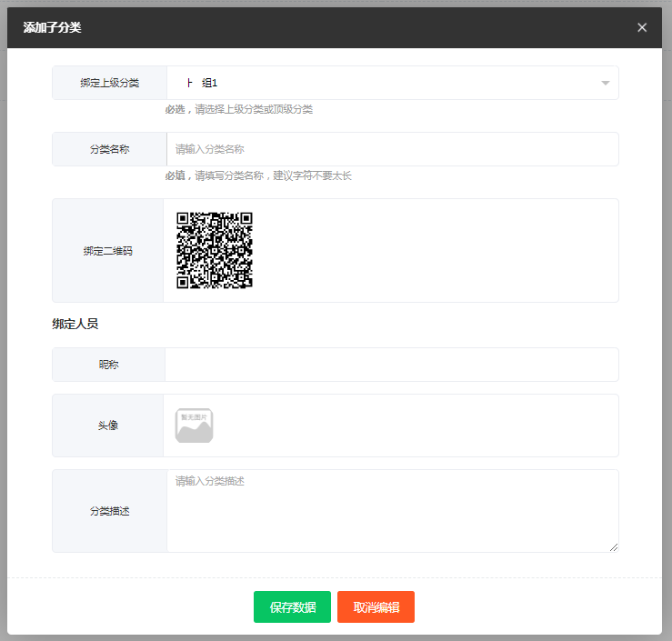The height and width of the screenshot is (641, 672).
Task: Select the 绑定上级分类 label
Action: click(110, 83)
